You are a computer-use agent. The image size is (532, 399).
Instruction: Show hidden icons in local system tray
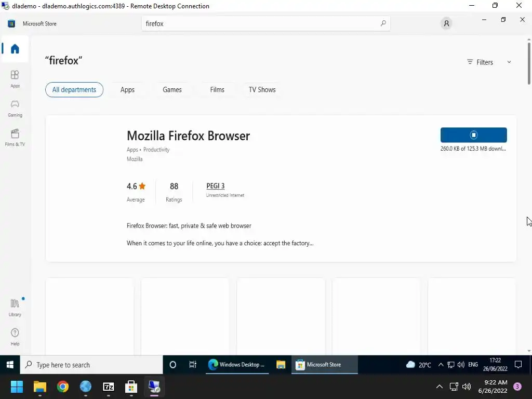tap(439, 387)
